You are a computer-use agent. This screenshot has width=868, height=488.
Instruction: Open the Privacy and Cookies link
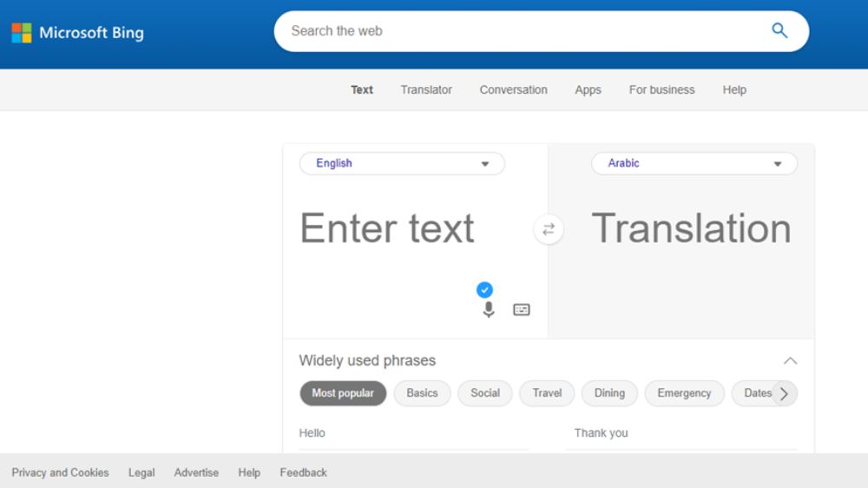(60, 472)
